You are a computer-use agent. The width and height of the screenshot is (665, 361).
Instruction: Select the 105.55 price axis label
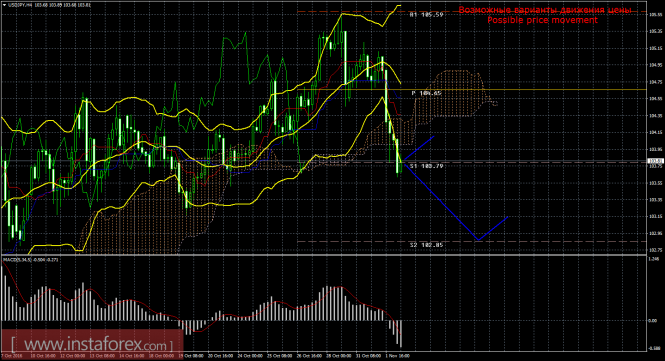(x=655, y=14)
